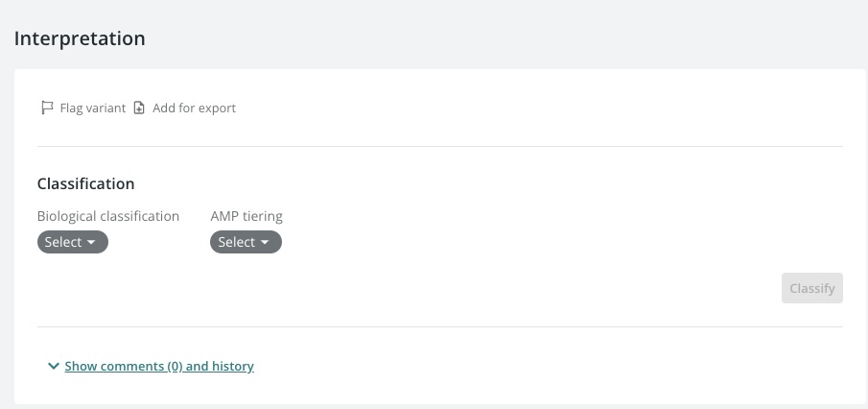Click the word Select in the Biological classification pill

tap(63, 242)
